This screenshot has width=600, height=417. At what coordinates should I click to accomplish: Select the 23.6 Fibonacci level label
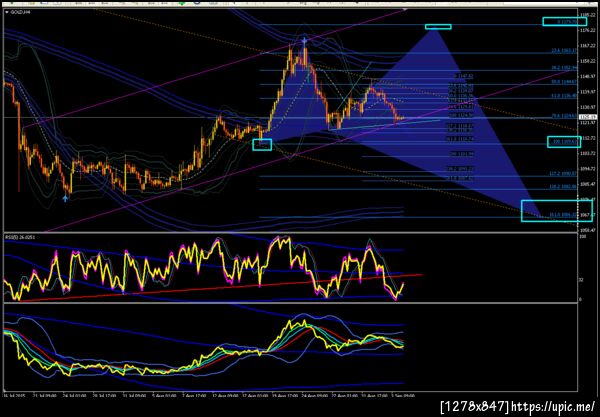click(x=564, y=50)
